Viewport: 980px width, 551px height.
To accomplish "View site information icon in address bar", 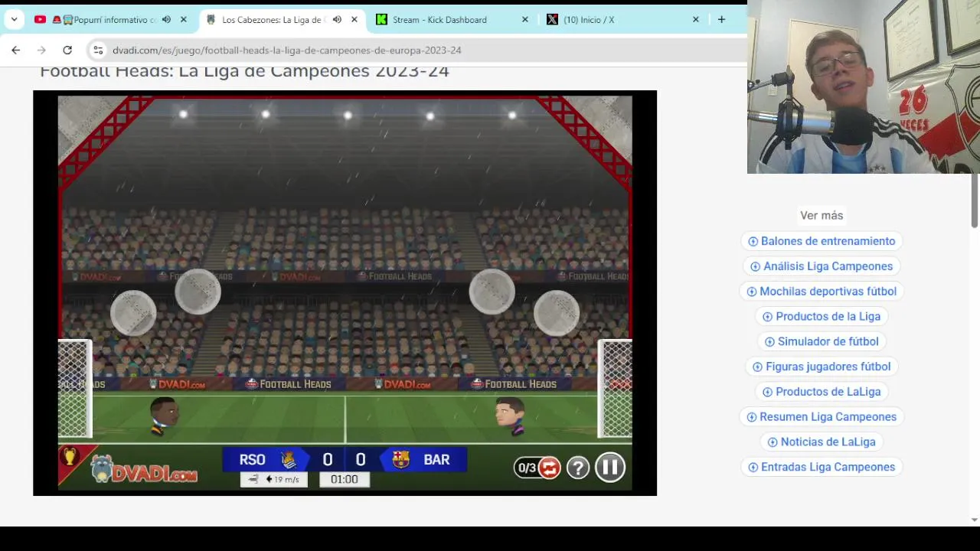I will pyautogui.click(x=98, y=50).
